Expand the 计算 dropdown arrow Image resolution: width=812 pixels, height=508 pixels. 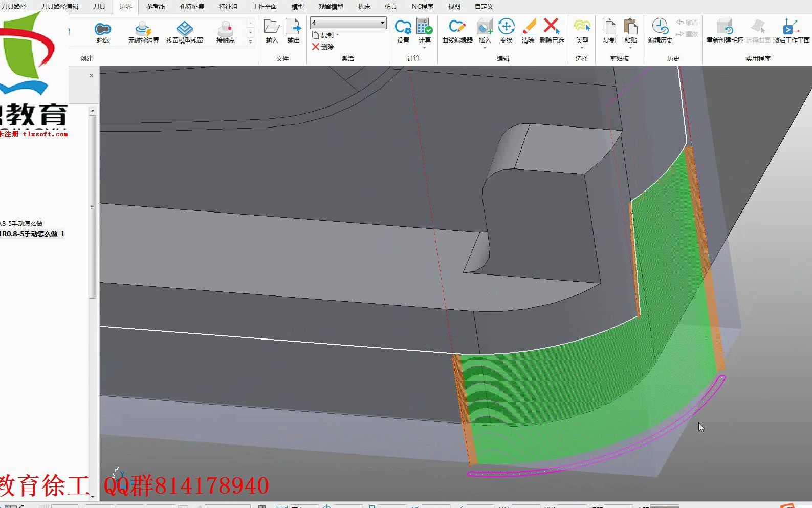pyautogui.click(x=425, y=48)
